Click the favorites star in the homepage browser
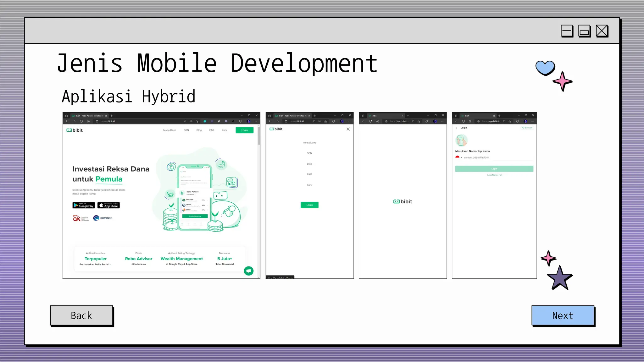The height and width of the screenshot is (362, 644). (197, 121)
